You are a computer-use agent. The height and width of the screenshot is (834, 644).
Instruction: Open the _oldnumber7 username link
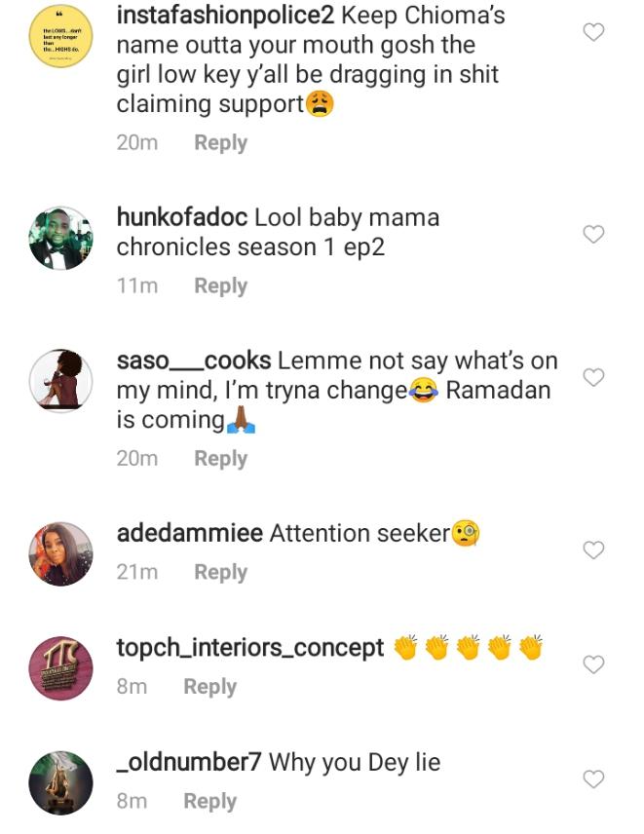pos(189,762)
